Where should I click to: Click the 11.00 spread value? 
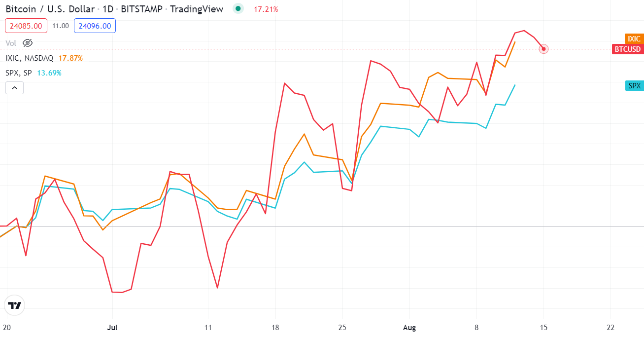pos(60,26)
